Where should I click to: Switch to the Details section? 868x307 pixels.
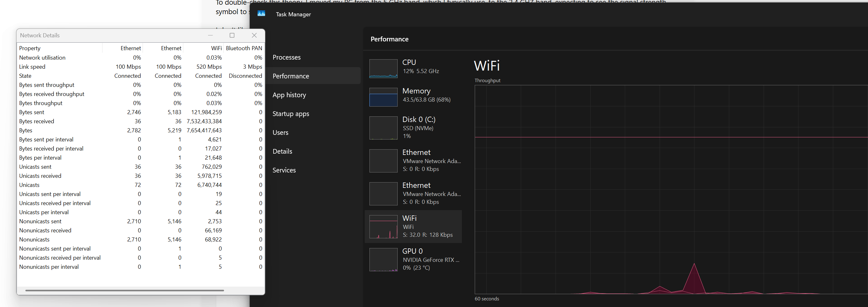(282, 151)
